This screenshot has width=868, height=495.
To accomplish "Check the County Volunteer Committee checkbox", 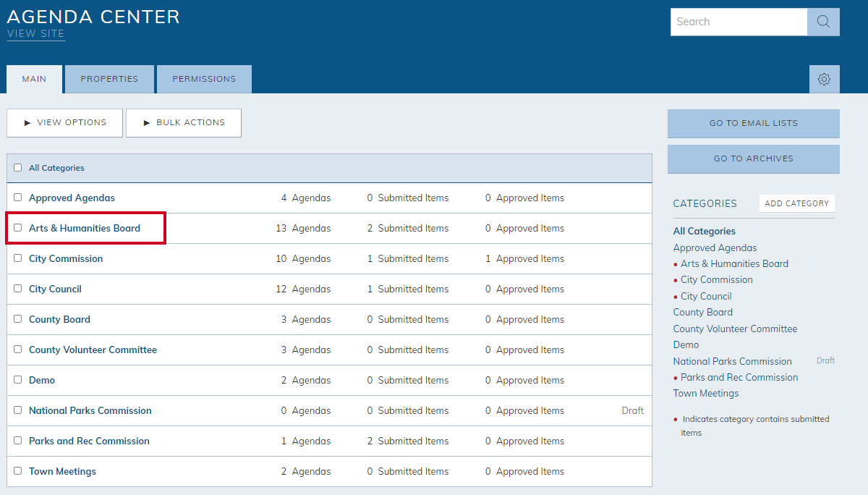I will tap(18, 350).
